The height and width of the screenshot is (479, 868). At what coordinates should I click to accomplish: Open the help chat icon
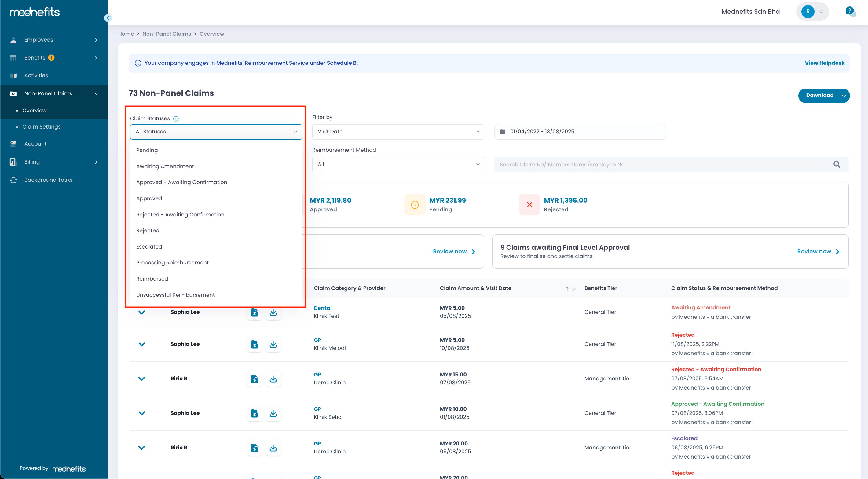(x=850, y=12)
